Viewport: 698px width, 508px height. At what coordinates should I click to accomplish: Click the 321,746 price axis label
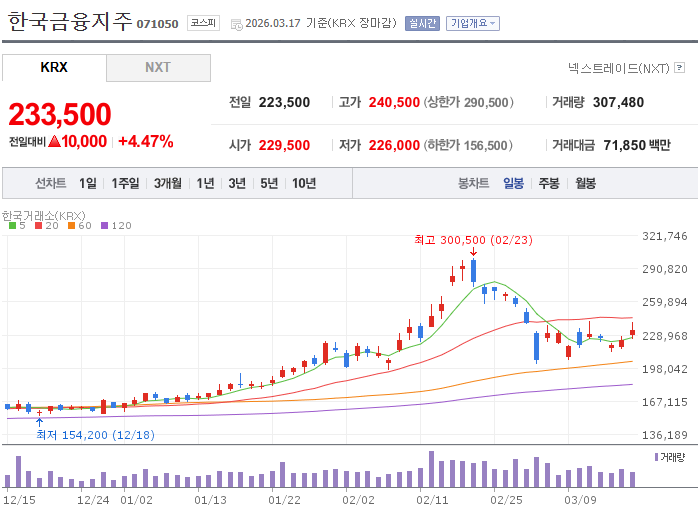coord(665,236)
